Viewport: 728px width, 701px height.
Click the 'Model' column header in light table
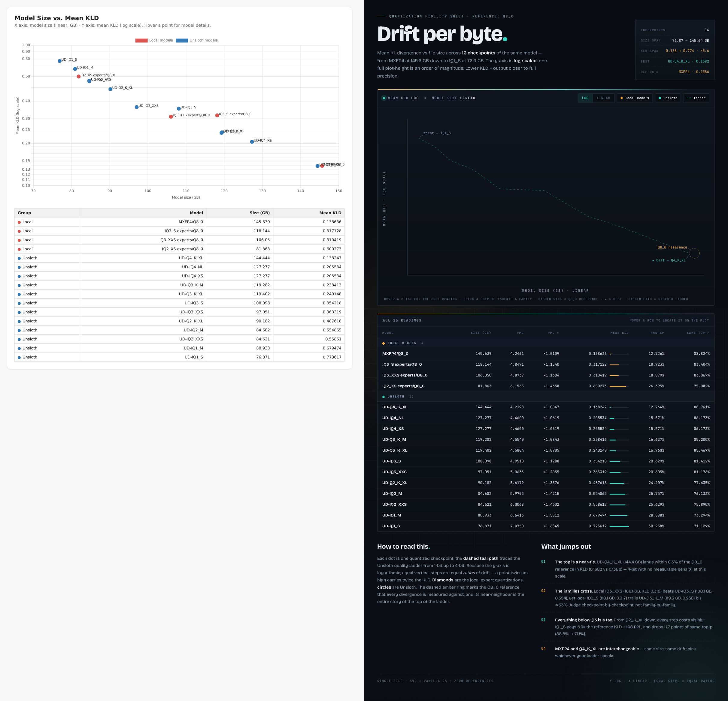tap(143, 213)
